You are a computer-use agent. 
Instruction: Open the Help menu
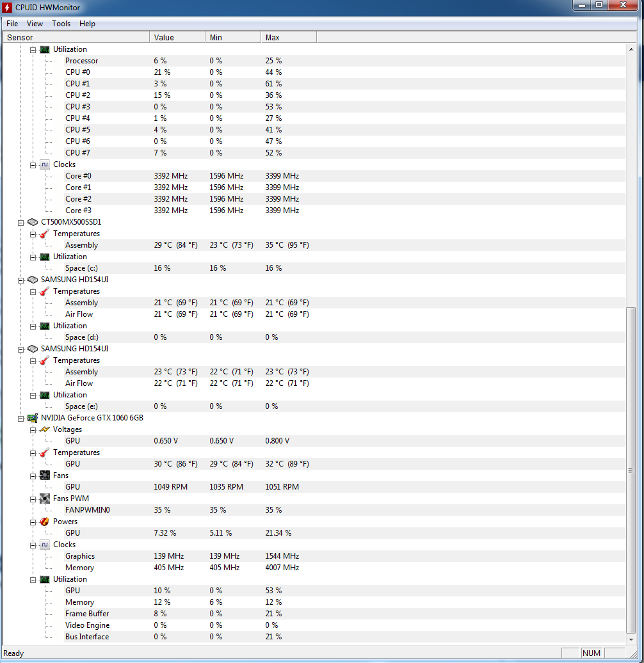(87, 24)
